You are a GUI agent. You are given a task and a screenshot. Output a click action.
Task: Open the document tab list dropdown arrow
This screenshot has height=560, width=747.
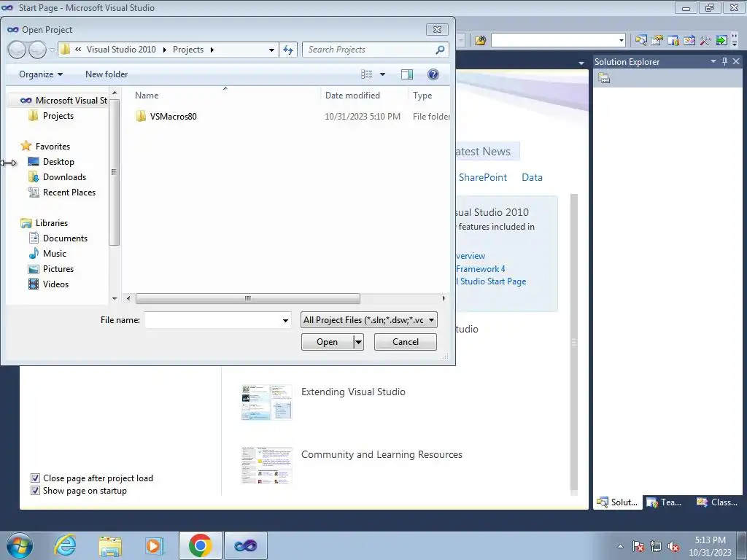581,63
